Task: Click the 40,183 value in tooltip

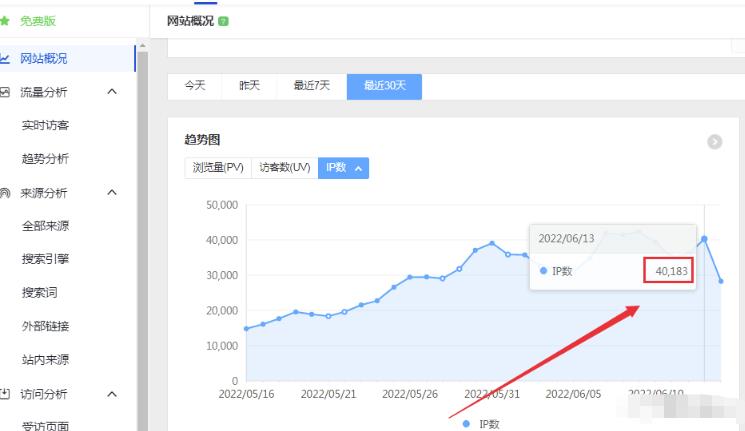Action: tap(671, 271)
